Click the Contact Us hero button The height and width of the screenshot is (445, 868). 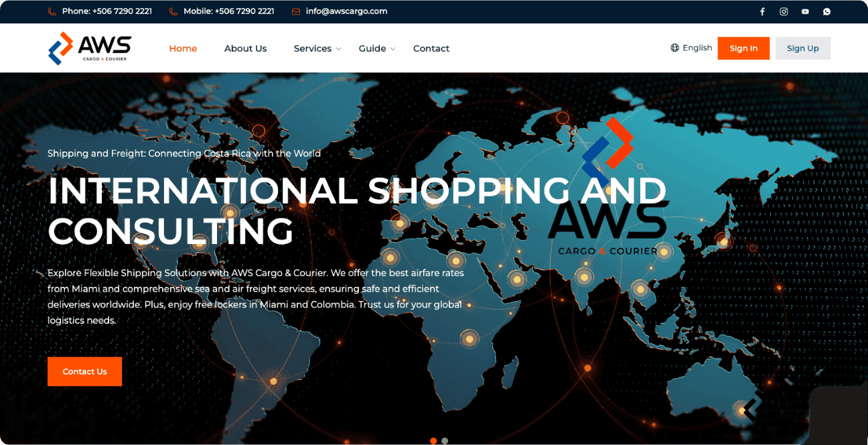(84, 371)
